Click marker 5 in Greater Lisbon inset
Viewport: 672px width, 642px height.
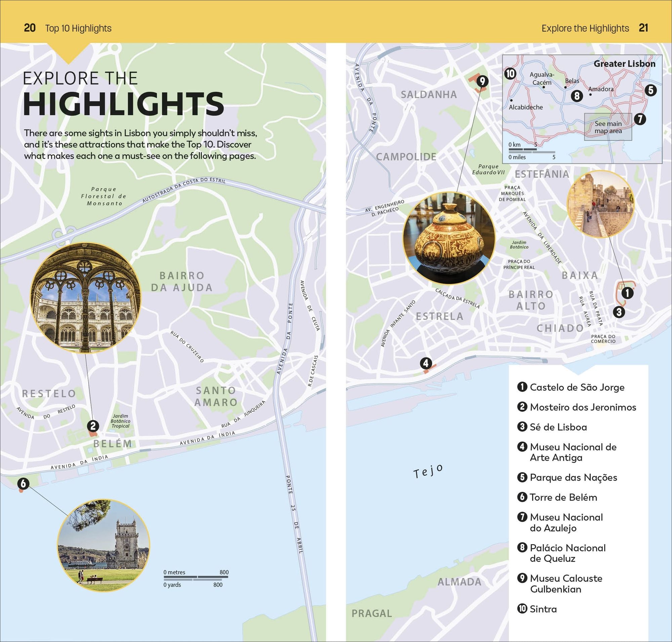[650, 90]
